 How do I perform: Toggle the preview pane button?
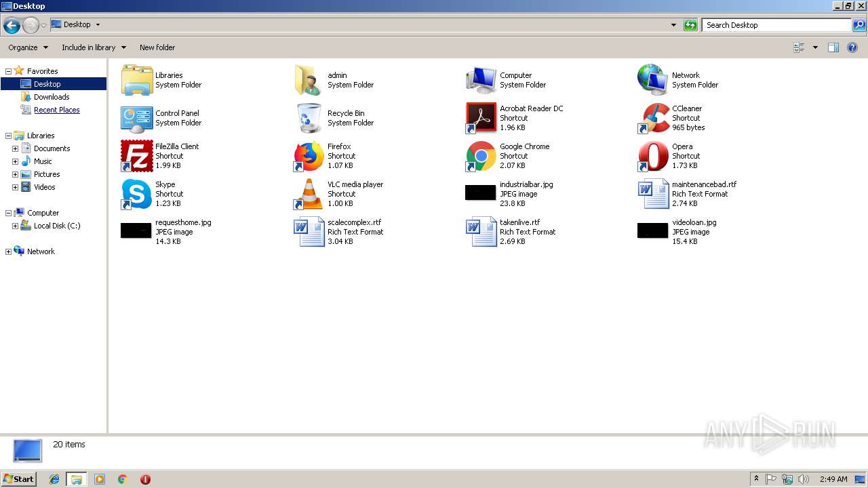(x=833, y=47)
